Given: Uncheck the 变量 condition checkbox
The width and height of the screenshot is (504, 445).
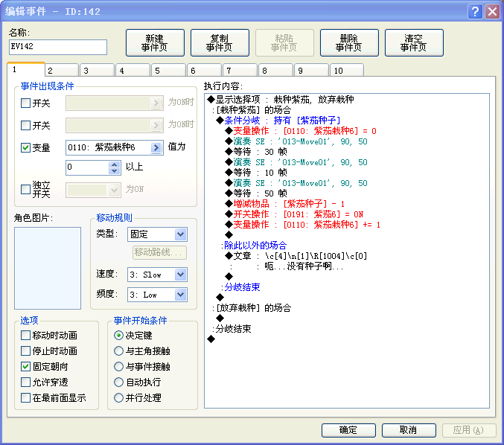Looking at the screenshot, I should 25,147.
